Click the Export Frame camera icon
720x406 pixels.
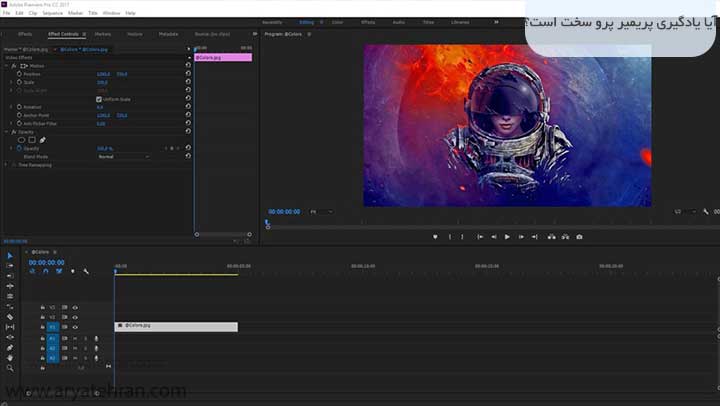click(579, 237)
